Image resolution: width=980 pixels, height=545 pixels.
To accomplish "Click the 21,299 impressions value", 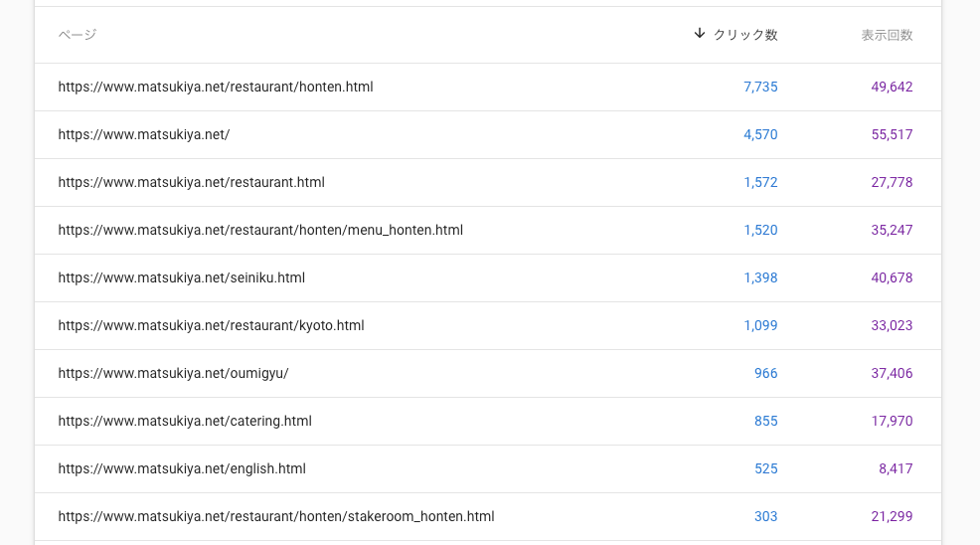I will click(x=892, y=517).
